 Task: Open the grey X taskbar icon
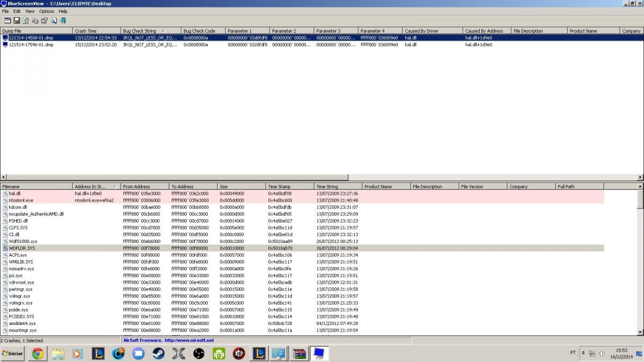pos(179,353)
